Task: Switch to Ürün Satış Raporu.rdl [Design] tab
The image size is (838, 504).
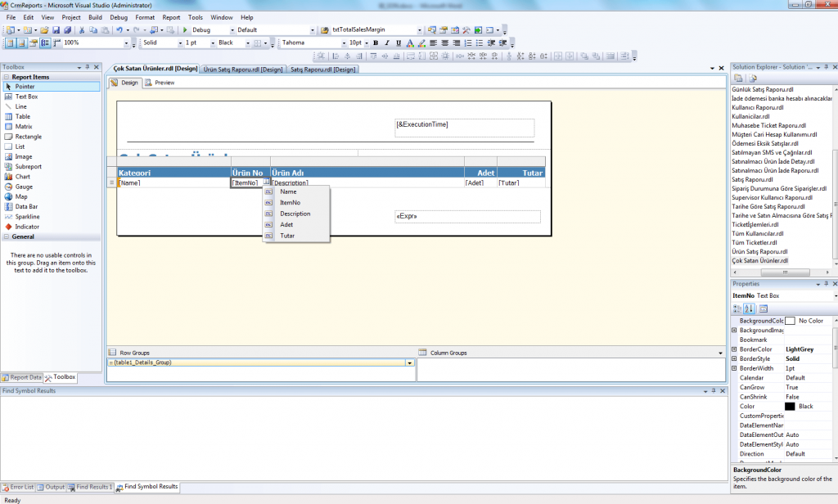Action: pos(242,70)
